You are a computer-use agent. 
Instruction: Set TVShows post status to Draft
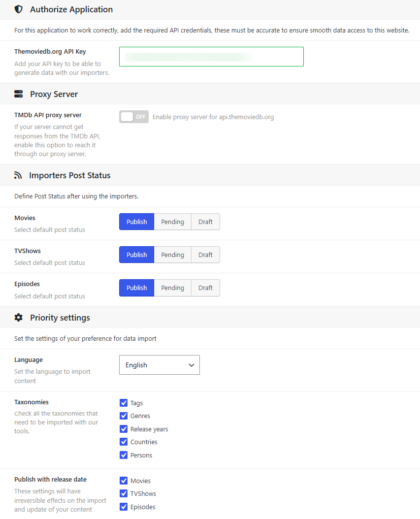(x=205, y=255)
